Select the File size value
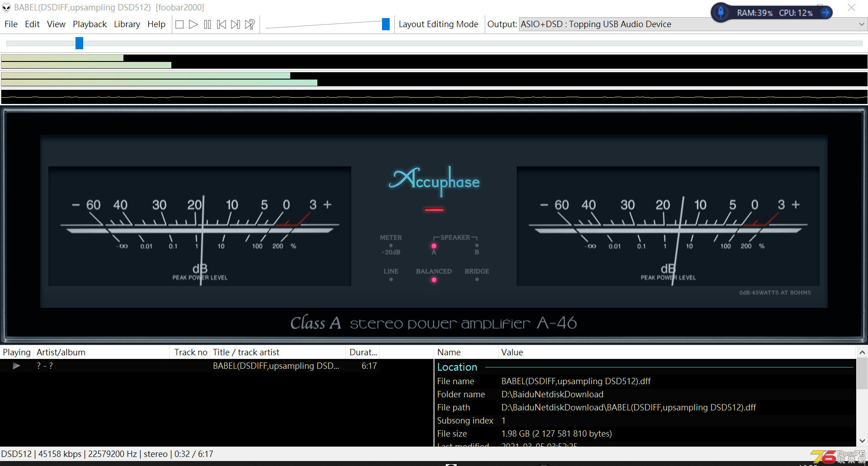868x466 pixels. (x=557, y=433)
